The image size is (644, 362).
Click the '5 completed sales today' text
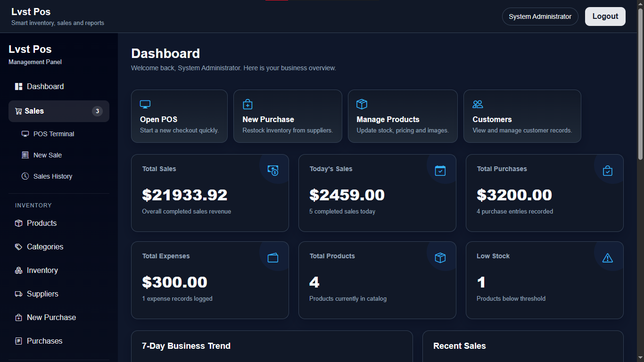click(x=342, y=212)
